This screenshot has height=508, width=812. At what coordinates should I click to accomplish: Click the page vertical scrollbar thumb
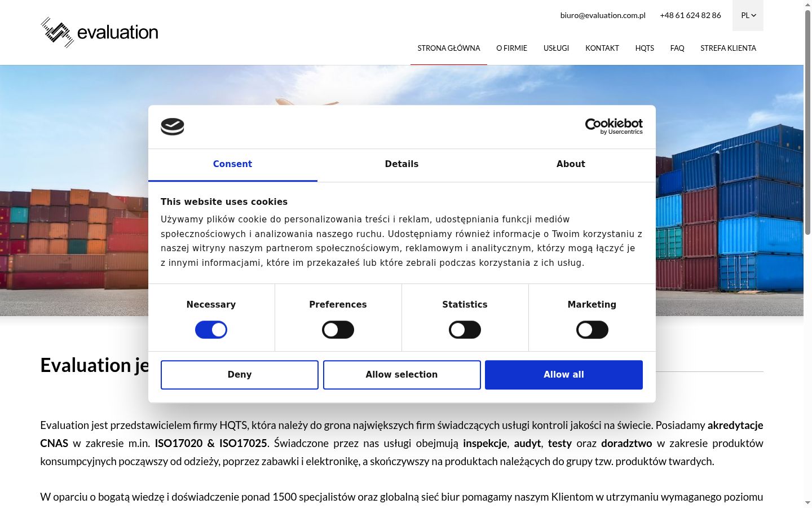[x=807, y=122]
